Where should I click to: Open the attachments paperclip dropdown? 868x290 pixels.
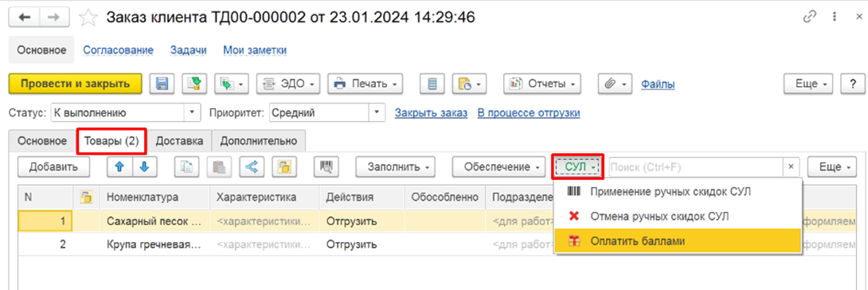coord(615,84)
